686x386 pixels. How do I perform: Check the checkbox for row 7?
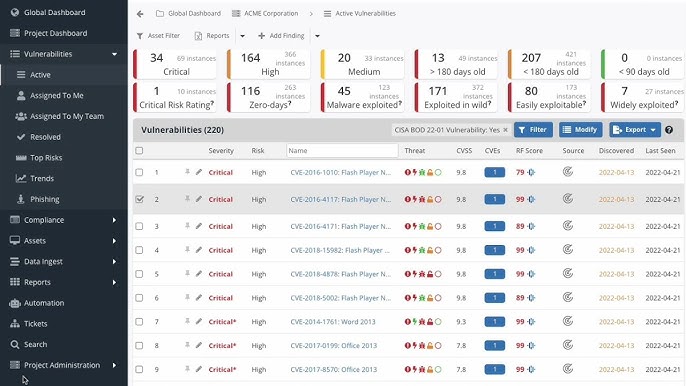(x=139, y=322)
